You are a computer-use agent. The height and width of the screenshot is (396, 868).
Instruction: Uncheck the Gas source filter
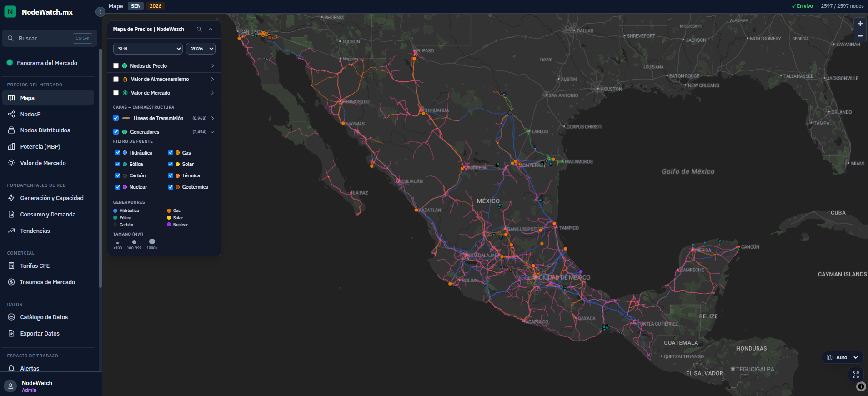tap(171, 153)
